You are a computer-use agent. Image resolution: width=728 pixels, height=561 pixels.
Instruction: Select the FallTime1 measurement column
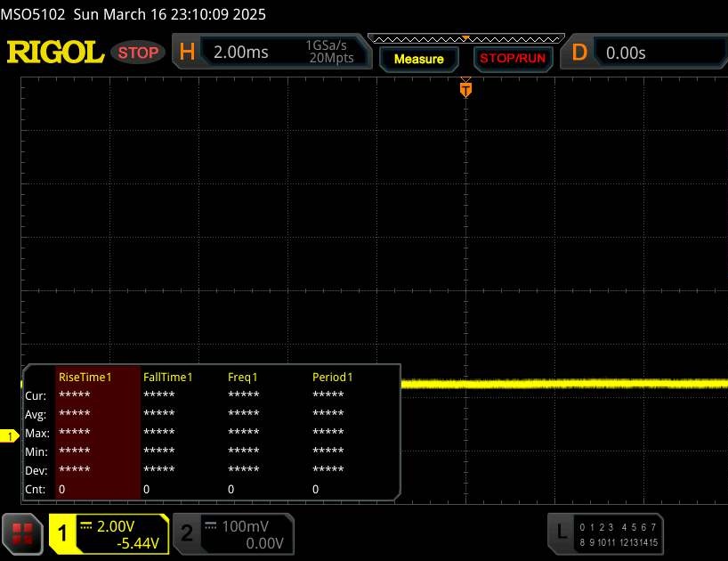(182, 433)
